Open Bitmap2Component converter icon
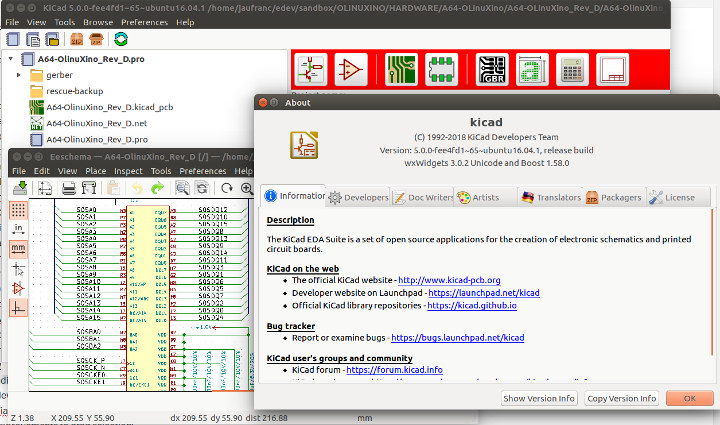Viewport: 720px width, 425px height. pyautogui.click(x=532, y=69)
